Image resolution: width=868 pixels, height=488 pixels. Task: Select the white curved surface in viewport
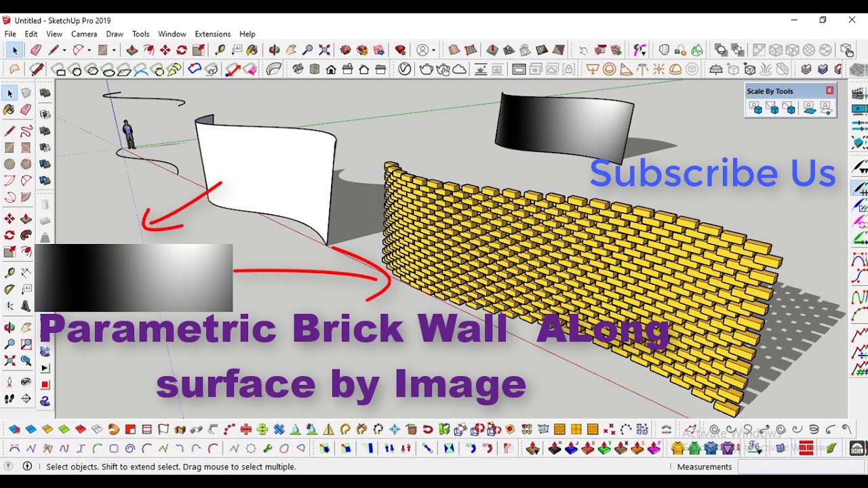[268, 176]
